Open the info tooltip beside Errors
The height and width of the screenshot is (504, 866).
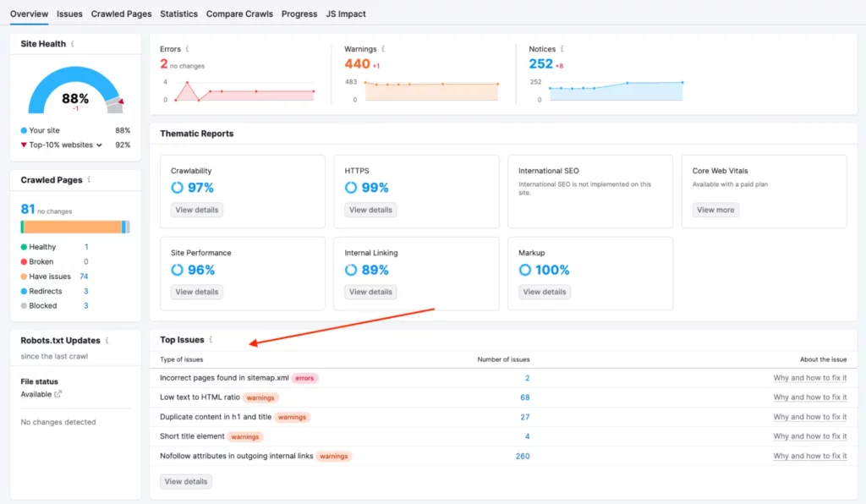187,49
